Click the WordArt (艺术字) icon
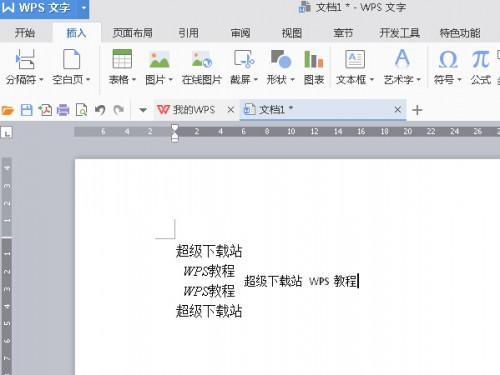Viewport: 500px width, 375px height. click(x=402, y=58)
